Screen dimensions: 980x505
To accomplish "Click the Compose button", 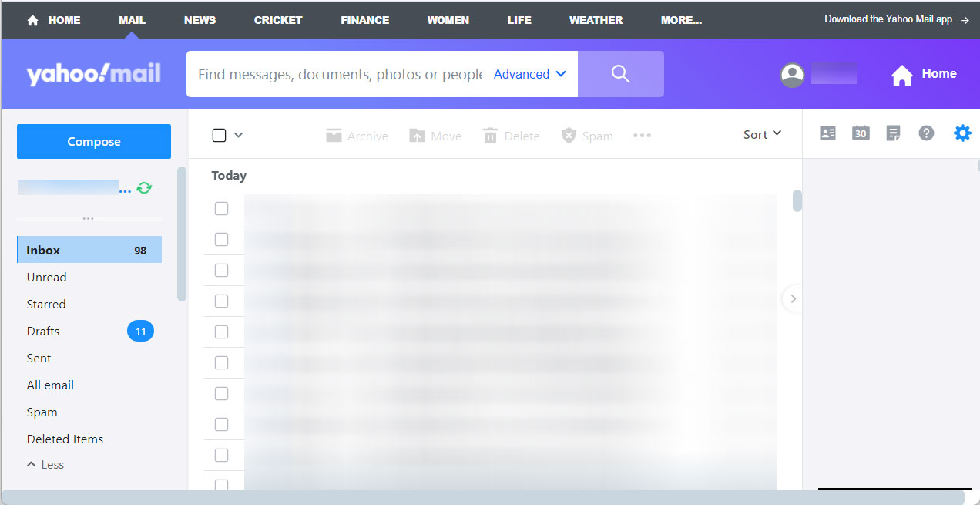I will [x=93, y=141].
